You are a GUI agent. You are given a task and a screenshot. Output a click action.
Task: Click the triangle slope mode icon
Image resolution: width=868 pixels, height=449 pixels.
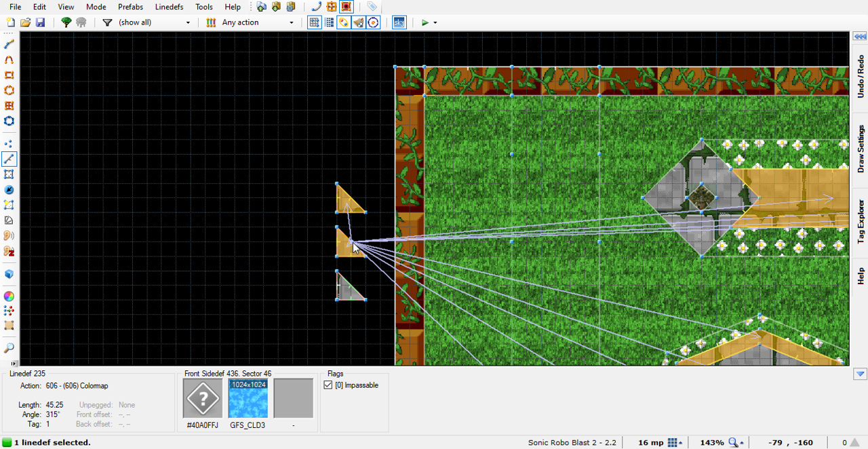click(x=9, y=220)
